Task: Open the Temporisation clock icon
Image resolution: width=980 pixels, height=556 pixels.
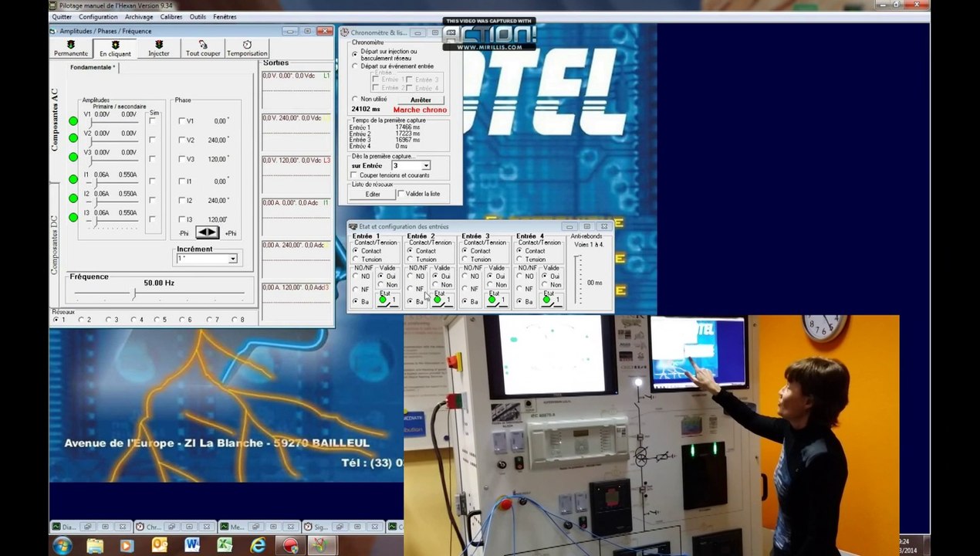Action: click(x=247, y=44)
